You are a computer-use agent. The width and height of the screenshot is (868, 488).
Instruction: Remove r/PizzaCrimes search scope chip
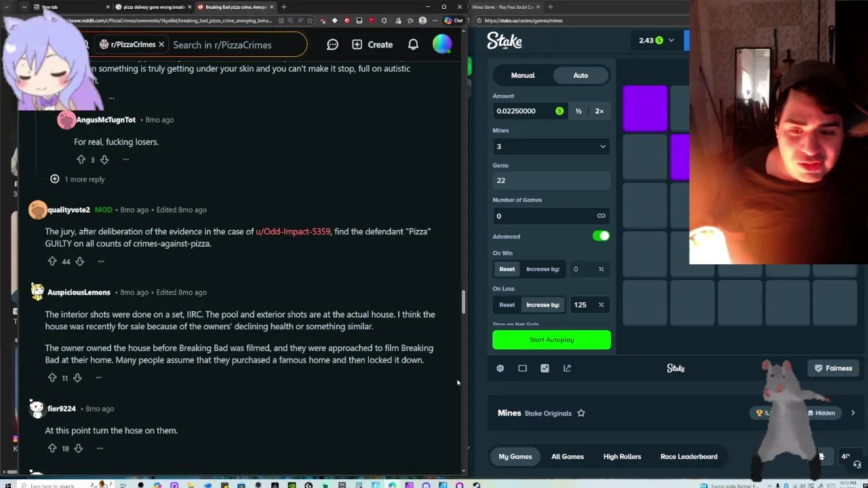(x=161, y=45)
